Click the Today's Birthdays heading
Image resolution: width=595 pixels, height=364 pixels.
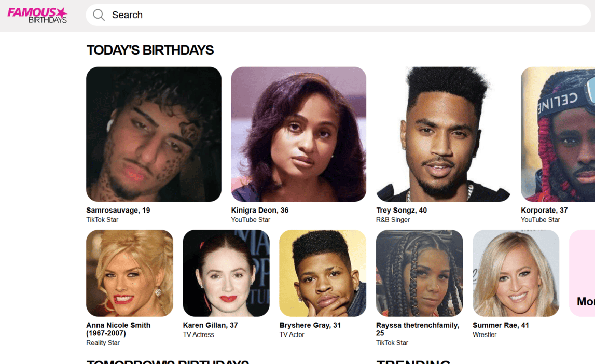click(x=150, y=50)
